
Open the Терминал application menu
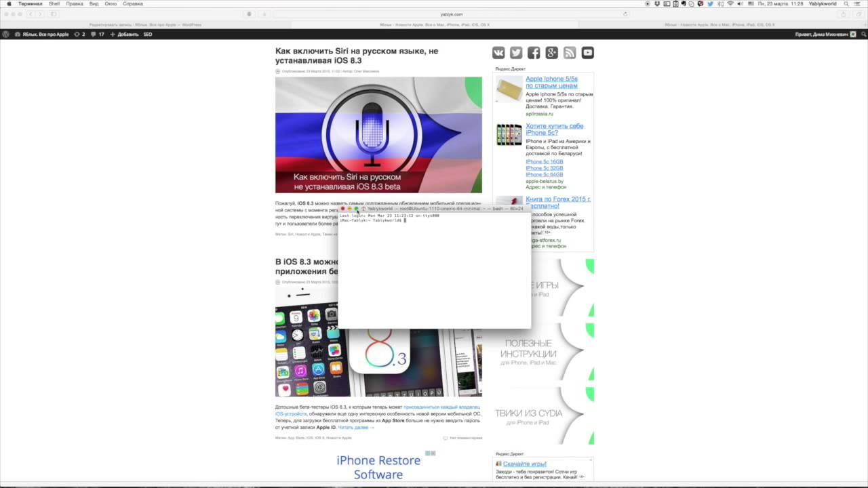tap(30, 4)
